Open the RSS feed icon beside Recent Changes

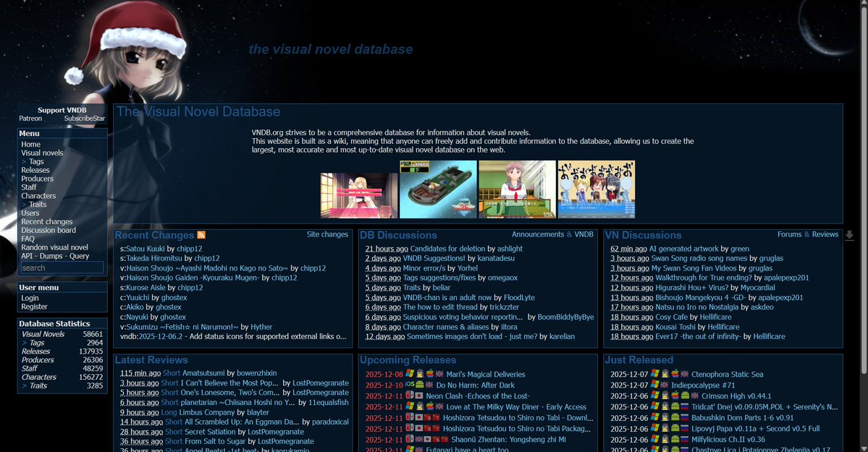click(201, 235)
